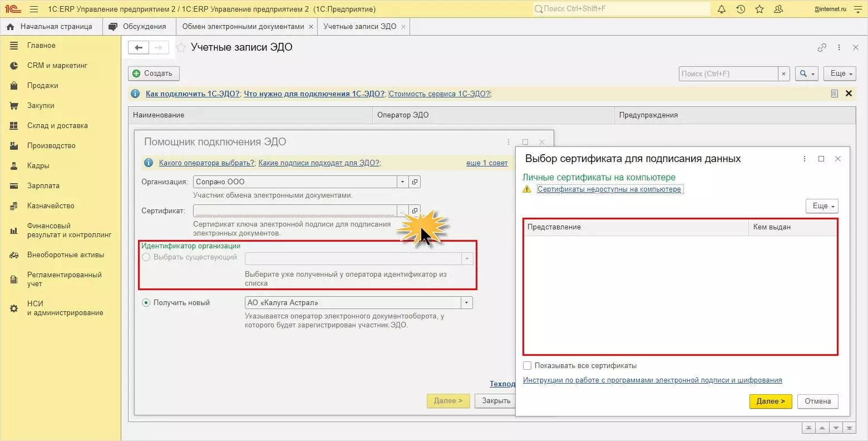Click the yellow Далее > button in the certificate dialog

pyautogui.click(x=771, y=401)
